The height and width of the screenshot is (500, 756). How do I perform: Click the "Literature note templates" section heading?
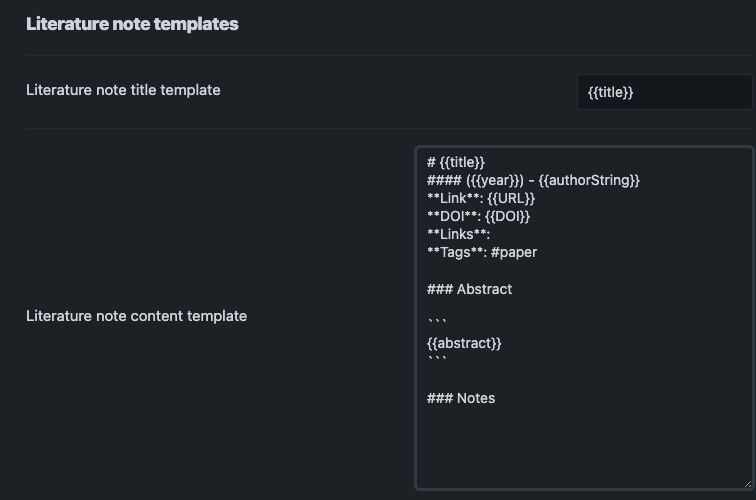coord(132,24)
